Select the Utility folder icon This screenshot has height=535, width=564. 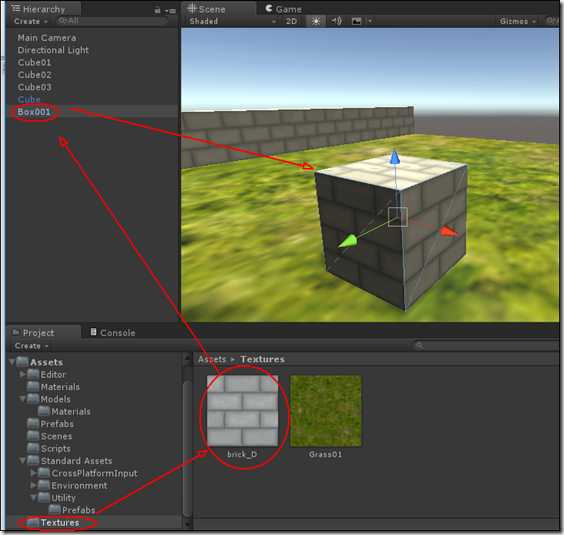44,498
